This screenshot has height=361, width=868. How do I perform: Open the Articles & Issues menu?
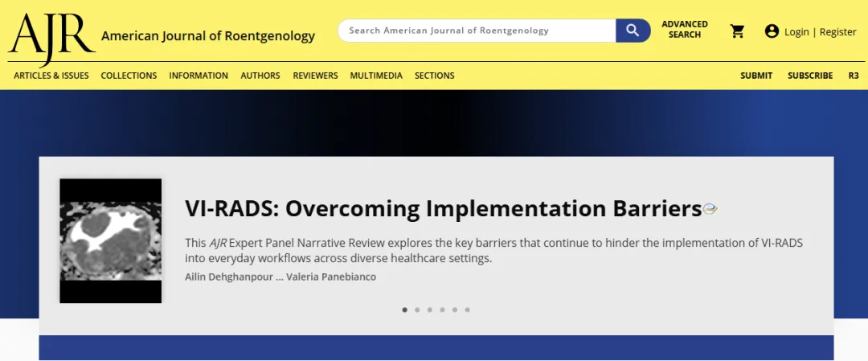click(51, 76)
